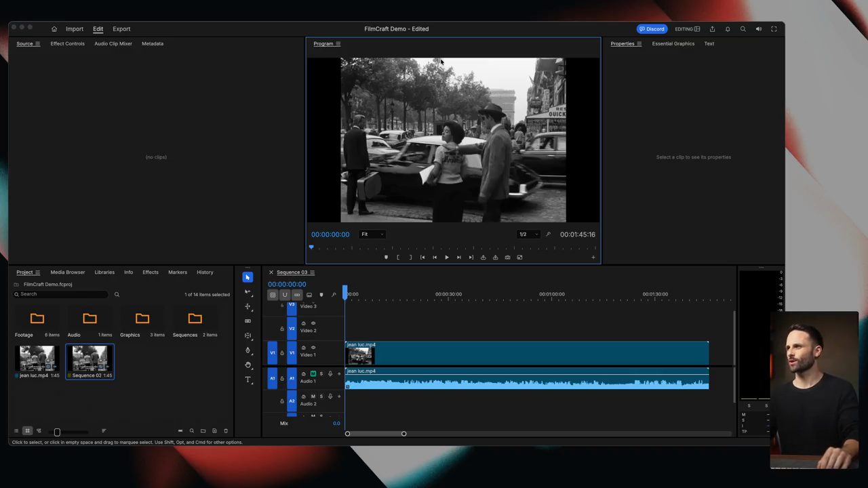Toggle Video 1 track visibility eye
868x488 pixels.
pos(313,348)
